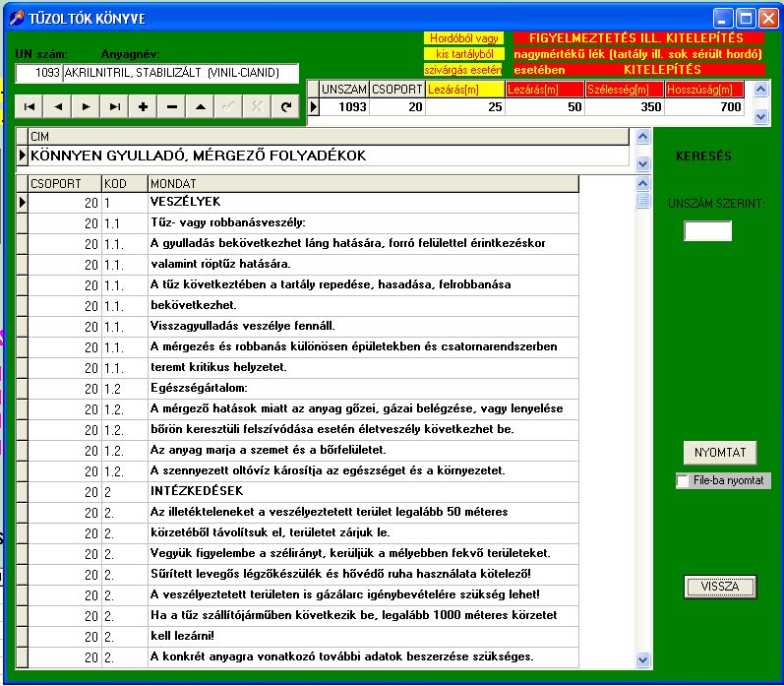Click NYOMTAT print button

[720, 453]
